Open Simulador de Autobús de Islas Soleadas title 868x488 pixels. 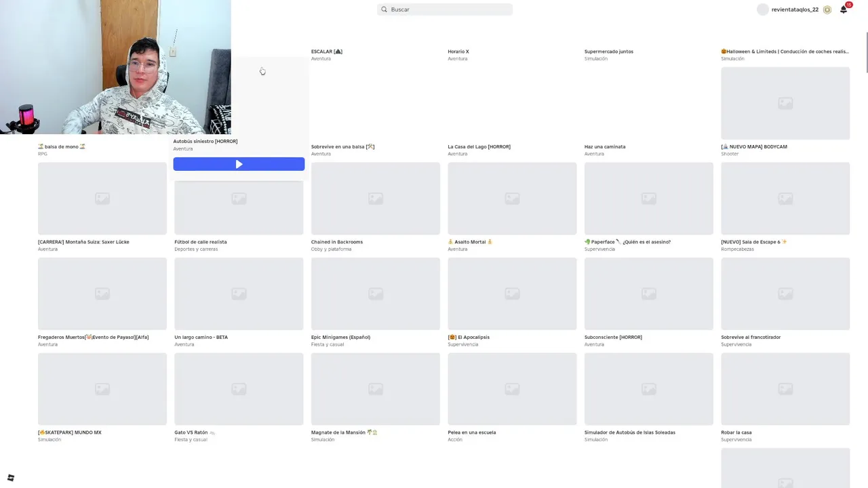pyautogui.click(x=630, y=432)
